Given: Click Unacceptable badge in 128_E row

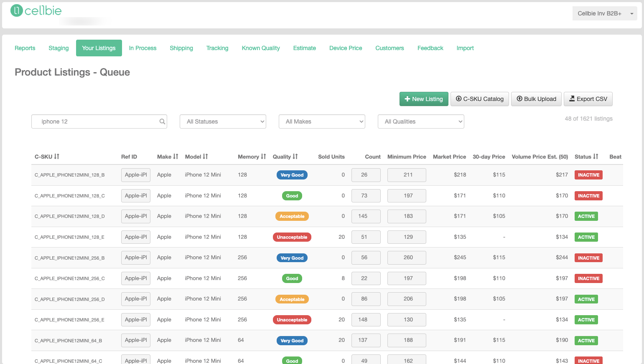Looking at the screenshot, I should 292,237.
